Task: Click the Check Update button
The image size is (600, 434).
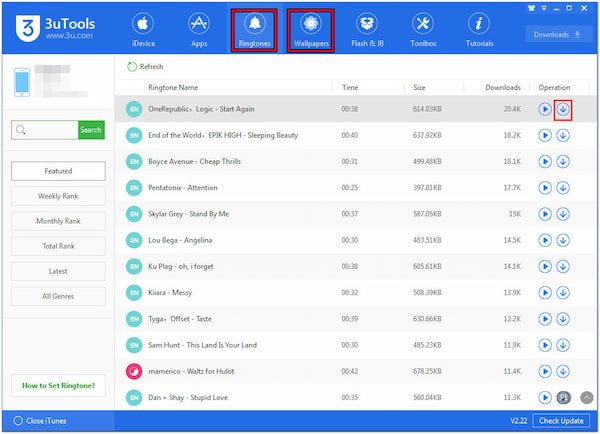Action: [x=561, y=421]
